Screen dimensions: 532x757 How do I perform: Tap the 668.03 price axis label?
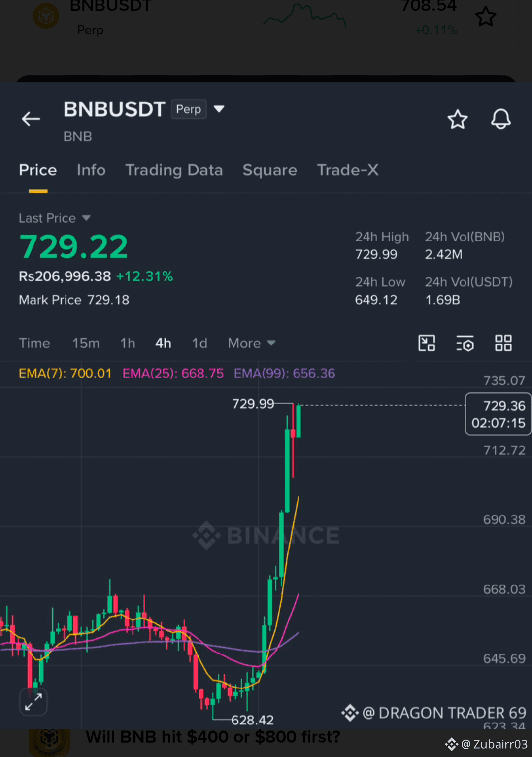(x=504, y=589)
